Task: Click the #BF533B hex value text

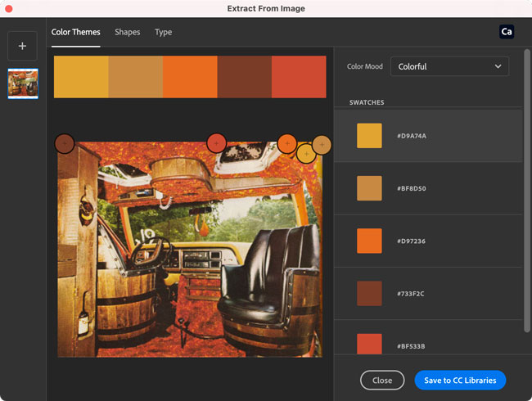Action: pyautogui.click(x=411, y=346)
